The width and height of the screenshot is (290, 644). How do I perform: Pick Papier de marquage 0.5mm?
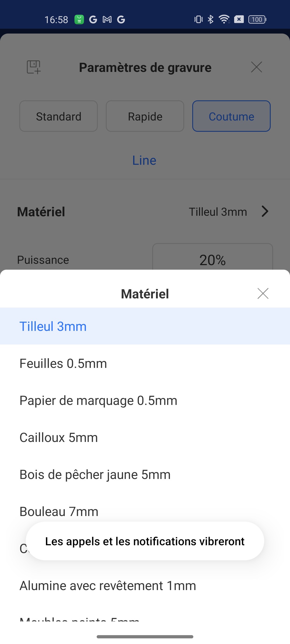coord(98,401)
